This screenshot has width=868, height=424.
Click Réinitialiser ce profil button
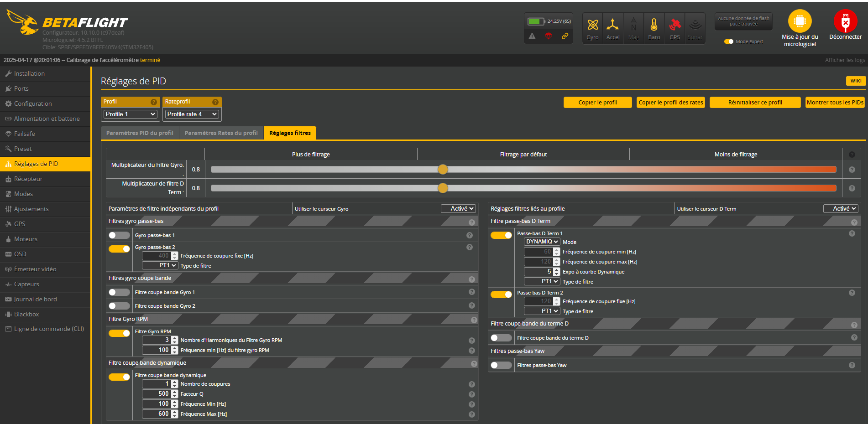tap(755, 103)
